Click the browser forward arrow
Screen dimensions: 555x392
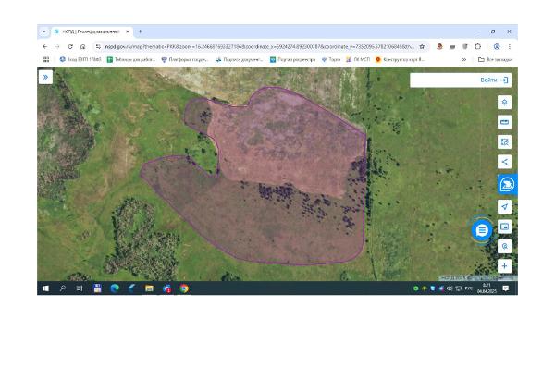[x=57, y=47]
